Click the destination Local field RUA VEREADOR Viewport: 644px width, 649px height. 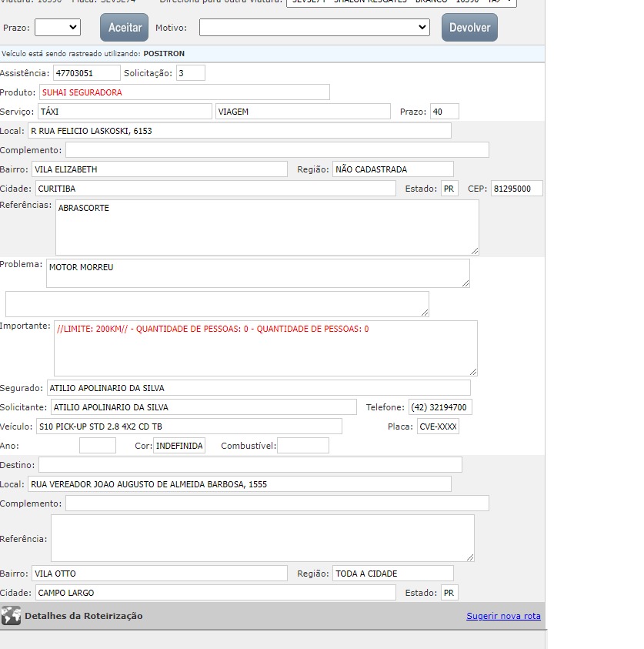click(x=239, y=484)
